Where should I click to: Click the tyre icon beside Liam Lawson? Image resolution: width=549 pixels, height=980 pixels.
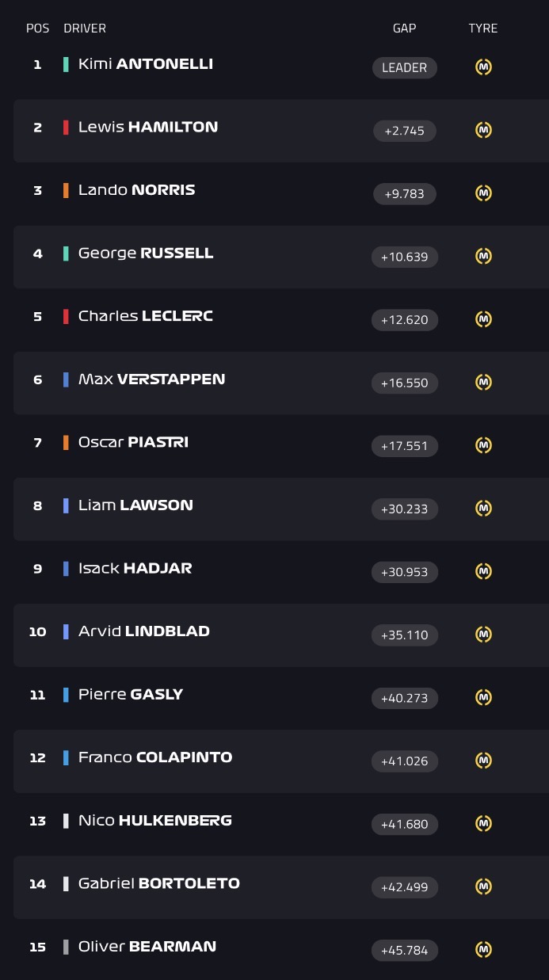pos(483,509)
